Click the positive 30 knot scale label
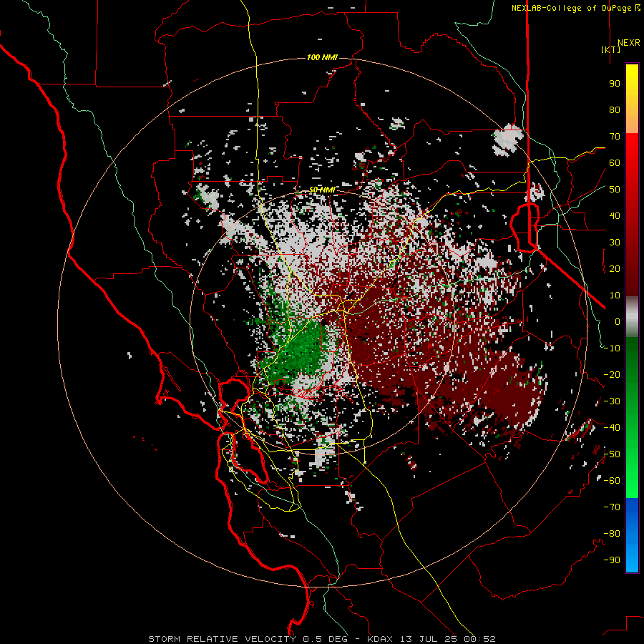The width and height of the screenshot is (644, 644). tap(615, 243)
